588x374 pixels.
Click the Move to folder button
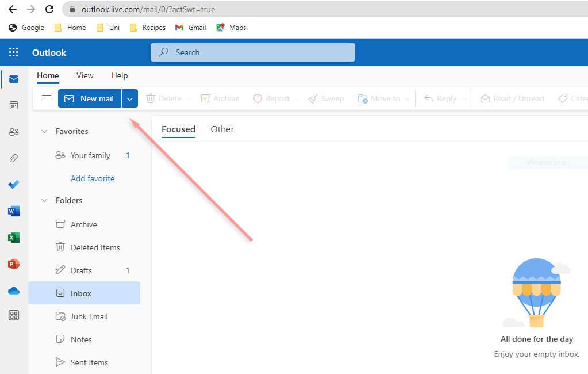point(379,98)
